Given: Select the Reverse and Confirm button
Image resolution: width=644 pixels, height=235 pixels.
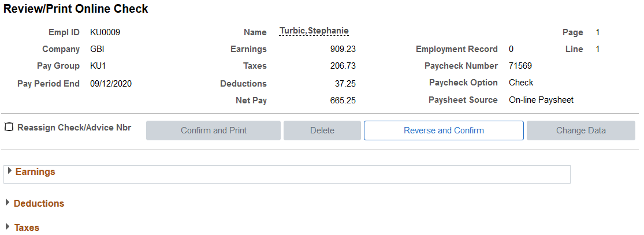Looking at the screenshot, I should click(x=444, y=130).
